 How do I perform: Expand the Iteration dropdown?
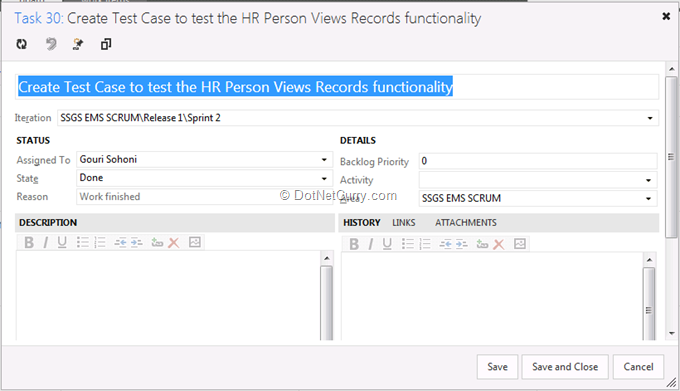[650, 118]
